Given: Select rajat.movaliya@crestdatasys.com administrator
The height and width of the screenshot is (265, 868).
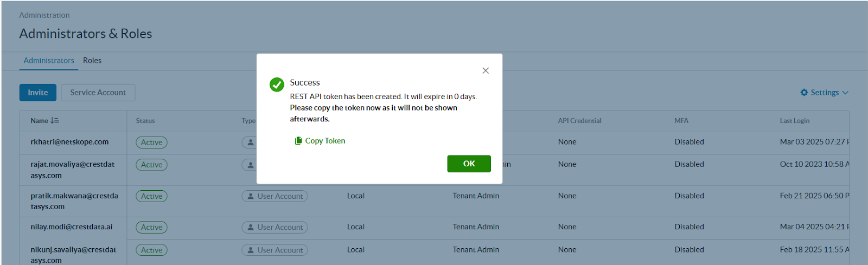Looking at the screenshot, I should click(x=73, y=170).
